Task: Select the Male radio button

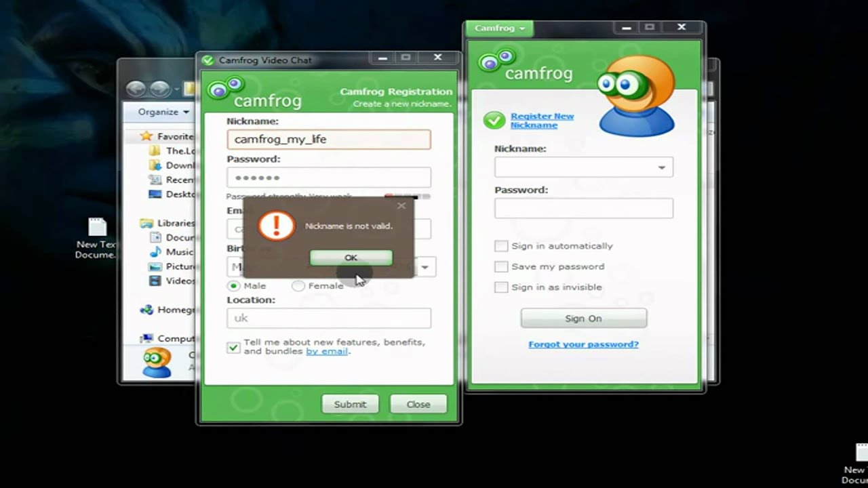Action: click(x=233, y=285)
